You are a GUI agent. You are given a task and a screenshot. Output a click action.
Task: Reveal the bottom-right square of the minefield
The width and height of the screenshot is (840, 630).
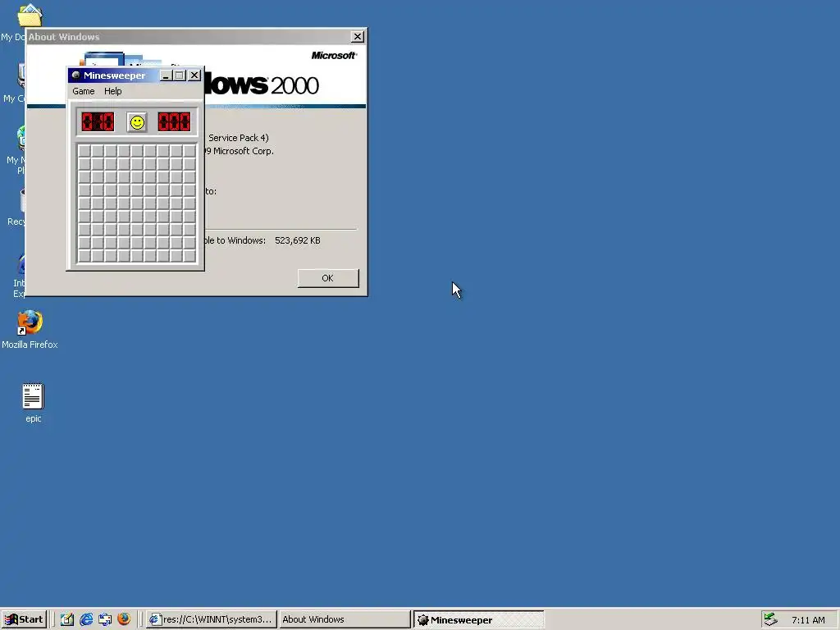(x=189, y=256)
